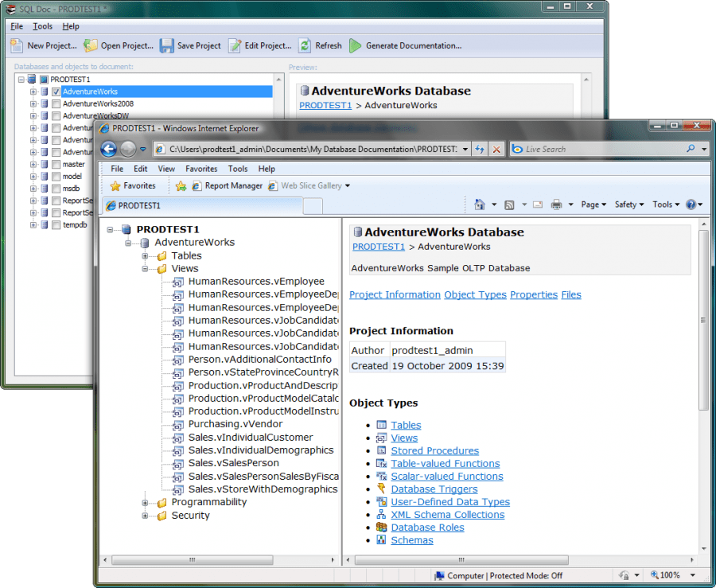This screenshot has height=588, width=716.
Task: Click PRODTEST1 breadcrumb link in IE page
Action: click(379, 247)
